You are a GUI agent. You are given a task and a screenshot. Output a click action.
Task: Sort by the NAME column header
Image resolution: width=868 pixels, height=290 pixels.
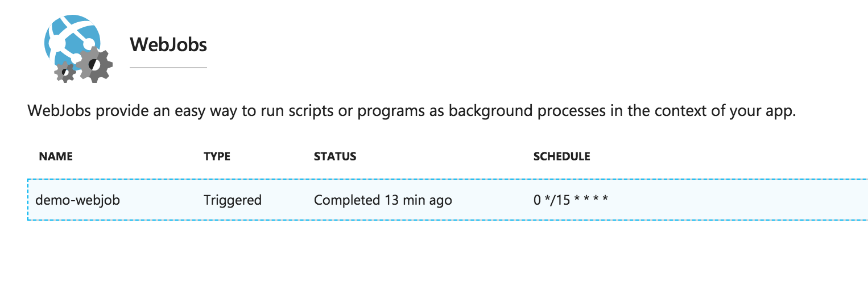tap(56, 156)
